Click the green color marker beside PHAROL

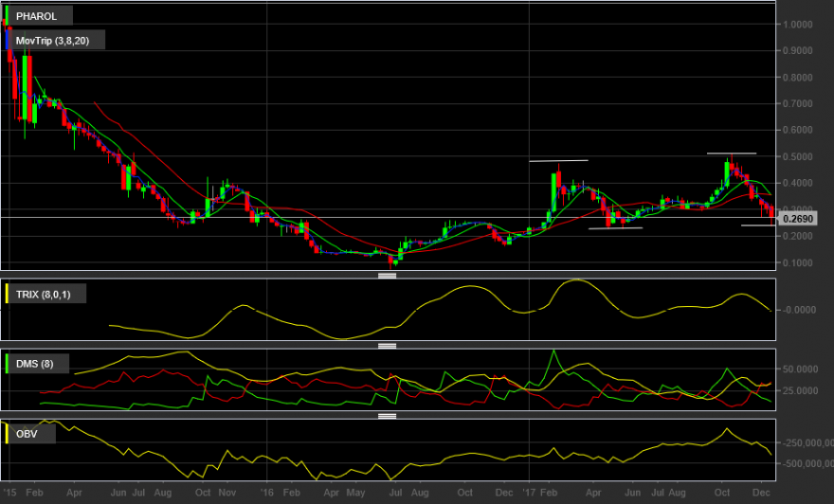7,16
